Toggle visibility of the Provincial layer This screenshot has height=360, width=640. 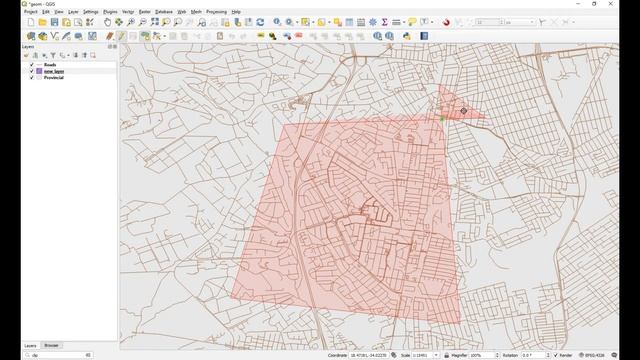click(x=32, y=78)
